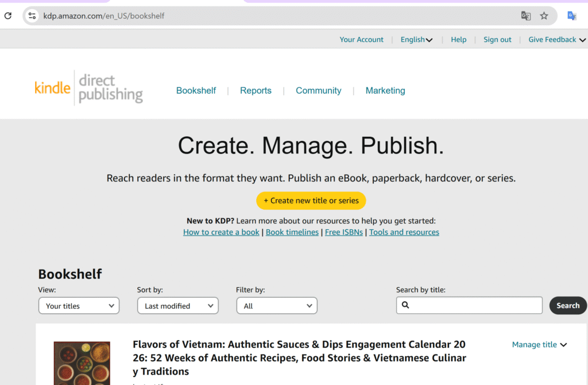This screenshot has height=385, width=588.
Task: Click the Search by title input field
Action: pos(469,305)
